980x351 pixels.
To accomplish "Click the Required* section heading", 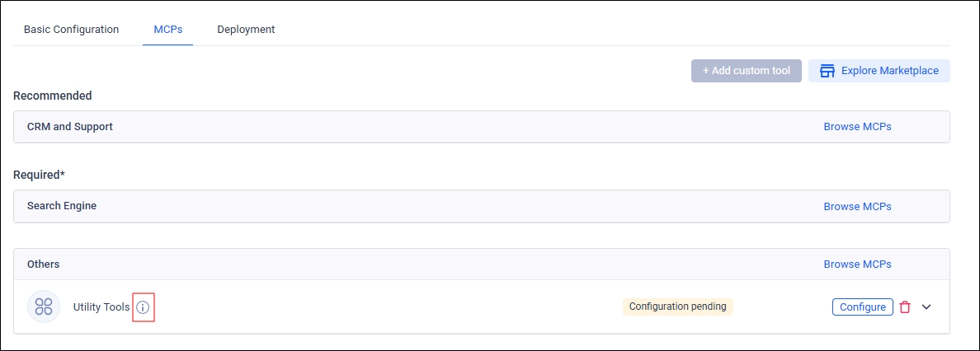I will (x=39, y=175).
